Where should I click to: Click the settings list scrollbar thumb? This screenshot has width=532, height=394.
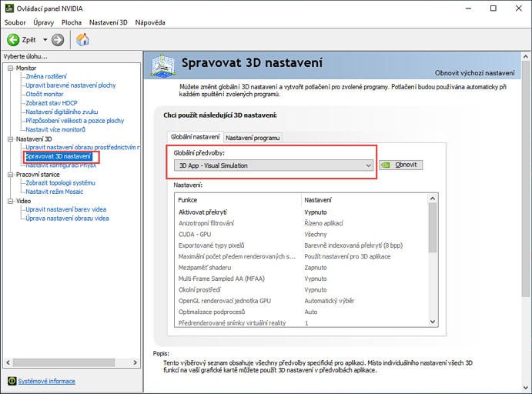(432, 228)
